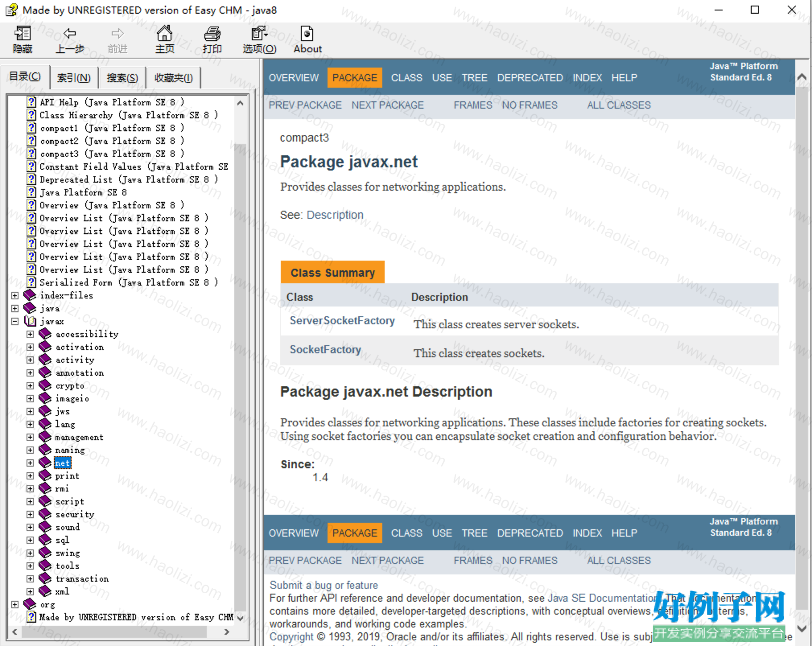The height and width of the screenshot is (646, 812).
Task: Open HELP in the top navigation bar
Action: (x=624, y=78)
